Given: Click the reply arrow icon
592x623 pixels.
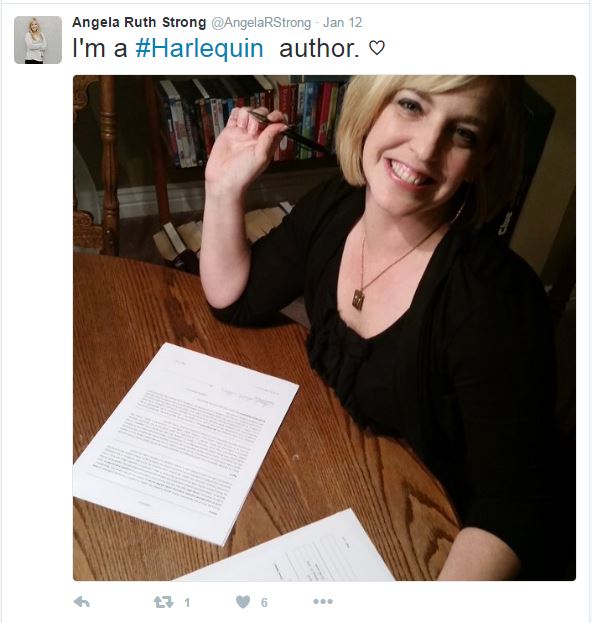Looking at the screenshot, I should pos(82,602).
